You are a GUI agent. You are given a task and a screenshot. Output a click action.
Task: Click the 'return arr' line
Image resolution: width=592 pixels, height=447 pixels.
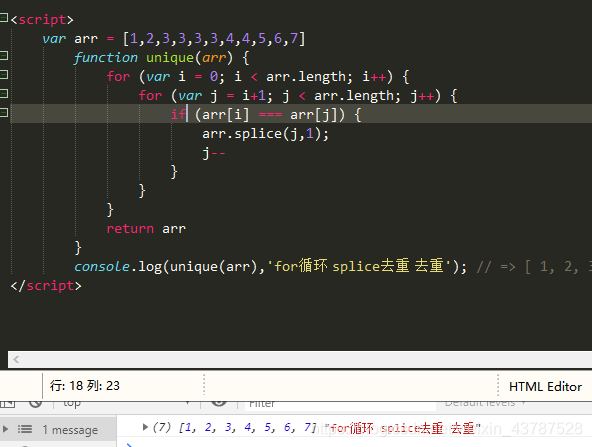[146, 229]
